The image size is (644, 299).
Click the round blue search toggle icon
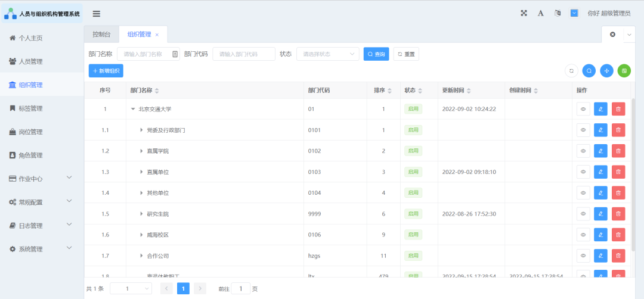coord(589,70)
